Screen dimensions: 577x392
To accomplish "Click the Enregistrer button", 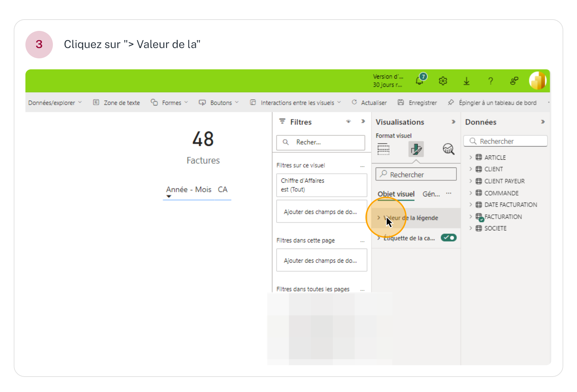I will [x=417, y=103].
